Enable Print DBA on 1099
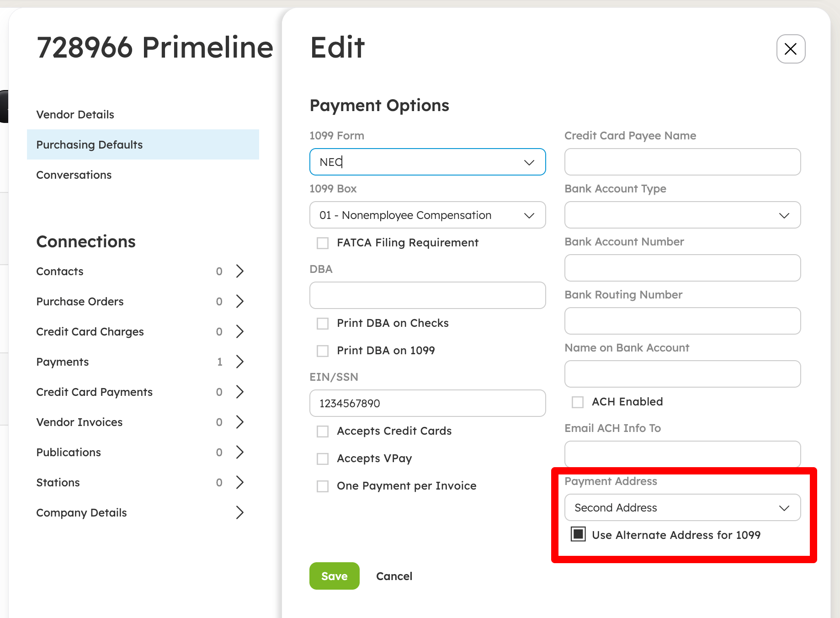The height and width of the screenshot is (618, 840). coord(323,351)
